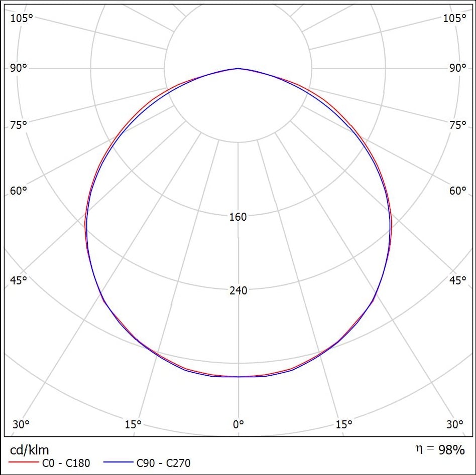Image resolution: width=476 pixels, height=475 pixels.
Task: Select the C90 - C270 legend label
Action: click(x=164, y=463)
